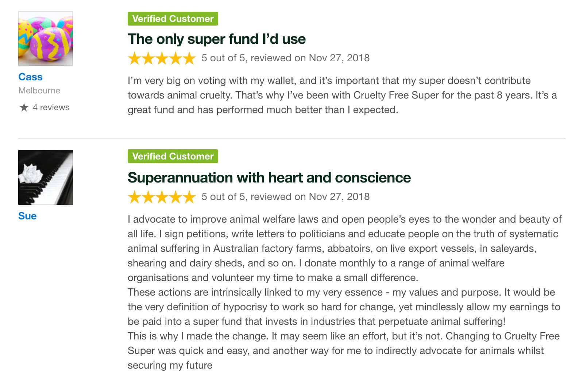Click the rating date text on Cass's review
The width and height of the screenshot is (583, 392).
tap(285, 58)
